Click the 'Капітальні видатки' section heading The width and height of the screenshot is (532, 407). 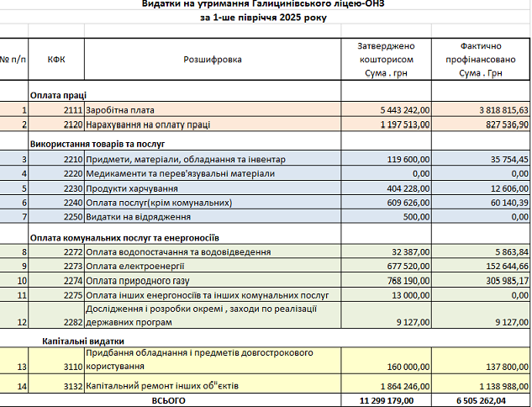click(x=83, y=341)
